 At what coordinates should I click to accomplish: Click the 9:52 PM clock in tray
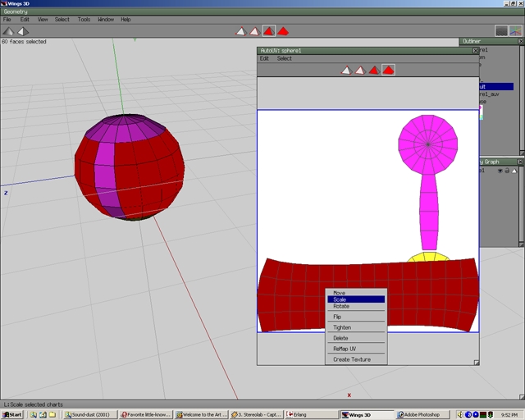(x=509, y=415)
